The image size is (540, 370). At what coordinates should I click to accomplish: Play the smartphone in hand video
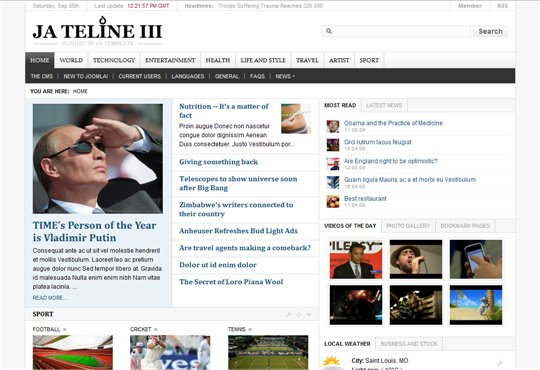pos(476,259)
